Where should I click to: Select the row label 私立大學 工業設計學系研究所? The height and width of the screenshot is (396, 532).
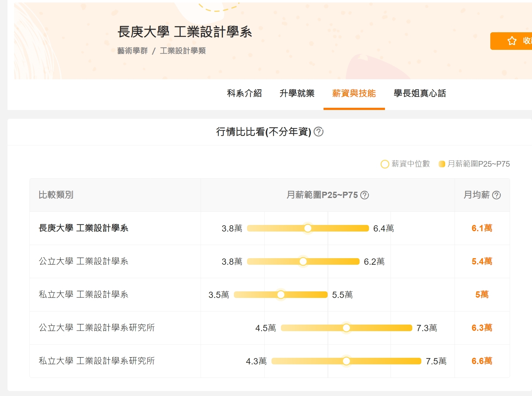pos(97,361)
